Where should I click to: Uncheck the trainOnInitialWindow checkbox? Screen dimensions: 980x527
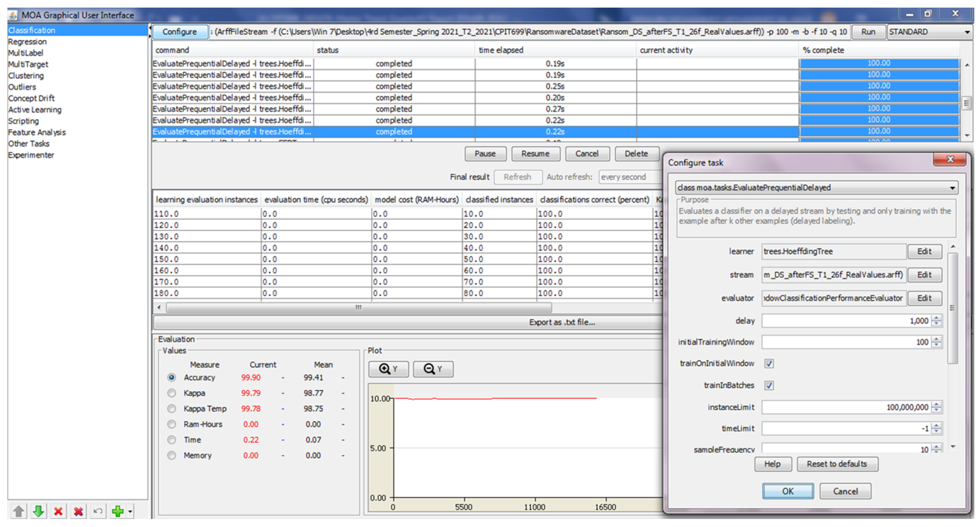[769, 364]
